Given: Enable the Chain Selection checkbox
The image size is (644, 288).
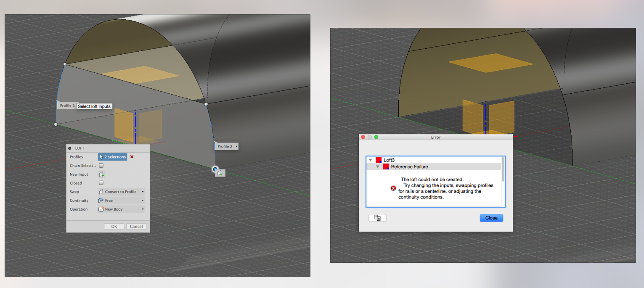Looking at the screenshot, I should coord(101,166).
